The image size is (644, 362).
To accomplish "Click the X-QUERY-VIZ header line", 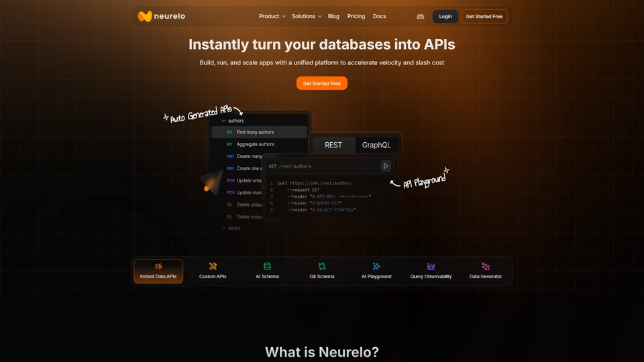I will [314, 203].
